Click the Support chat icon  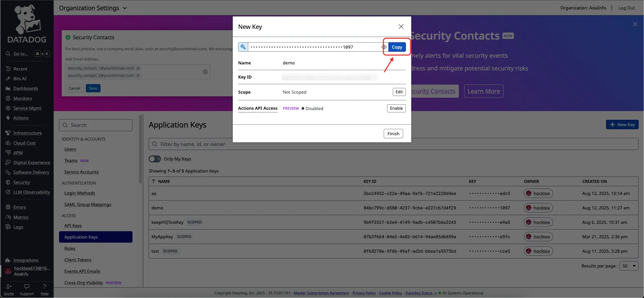[27, 287]
